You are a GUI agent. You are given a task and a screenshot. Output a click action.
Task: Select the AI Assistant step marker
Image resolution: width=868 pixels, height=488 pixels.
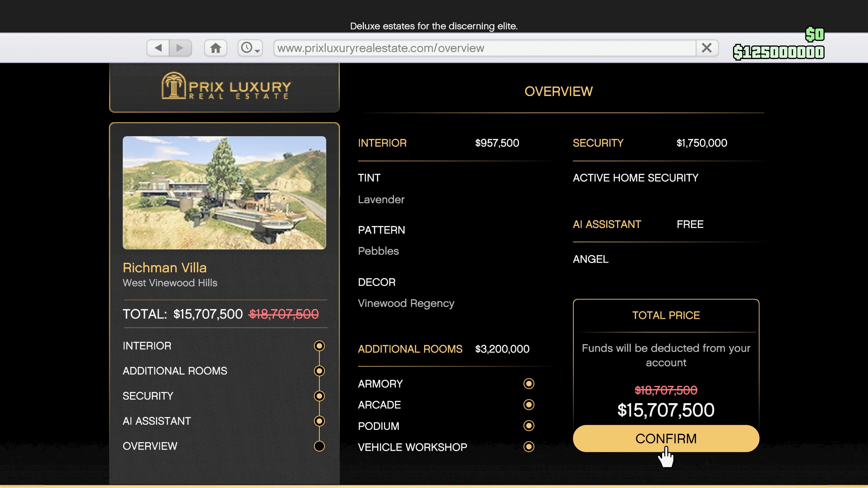point(319,421)
